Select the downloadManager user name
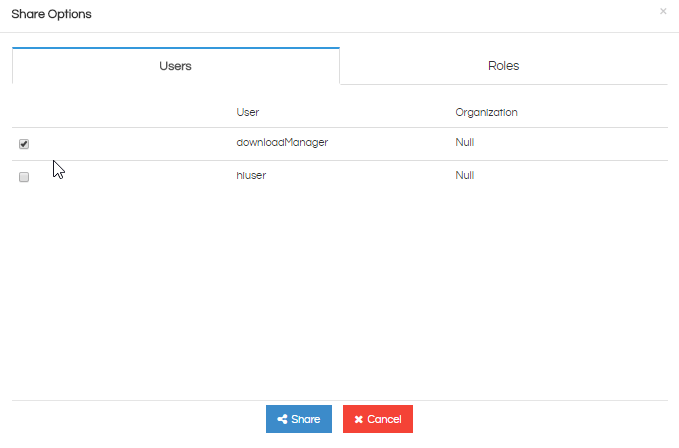This screenshot has height=448, width=679. pyautogui.click(x=282, y=142)
